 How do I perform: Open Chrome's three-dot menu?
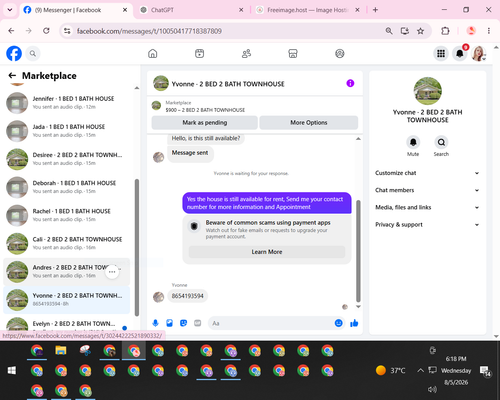[489, 31]
